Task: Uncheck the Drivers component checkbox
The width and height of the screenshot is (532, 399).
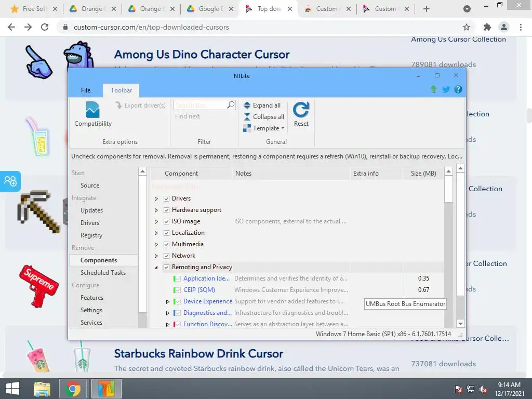Action: point(167,198)
